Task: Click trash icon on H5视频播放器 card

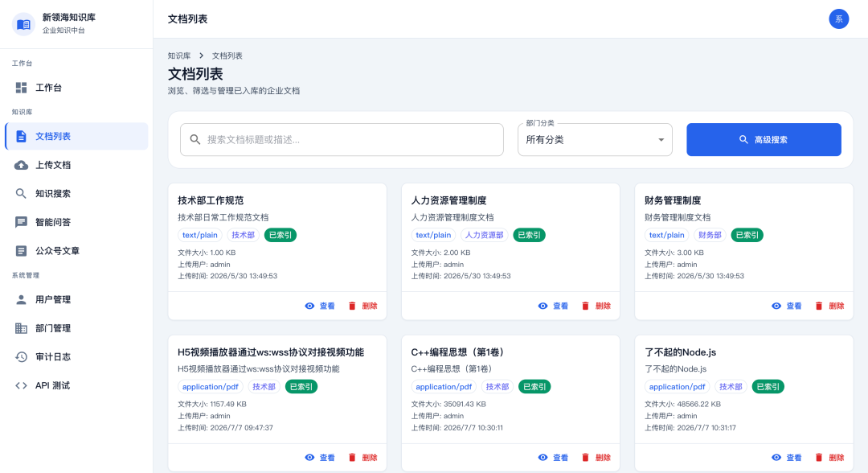Action: [352, 458]
